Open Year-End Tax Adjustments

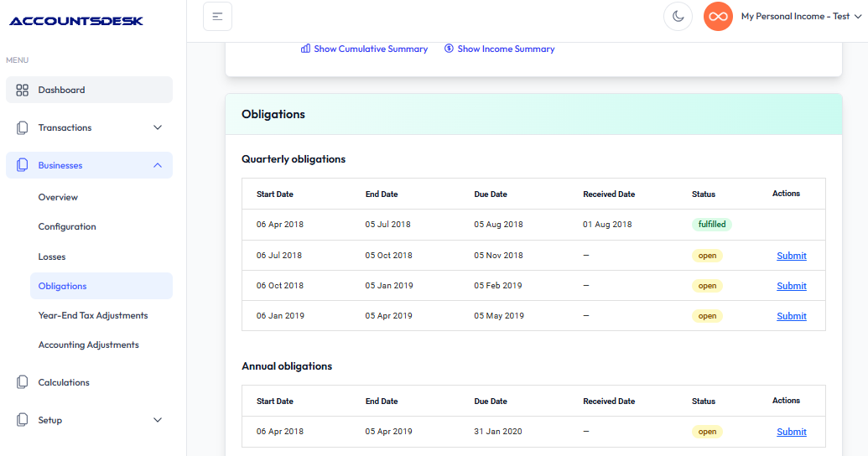(93, 315)
